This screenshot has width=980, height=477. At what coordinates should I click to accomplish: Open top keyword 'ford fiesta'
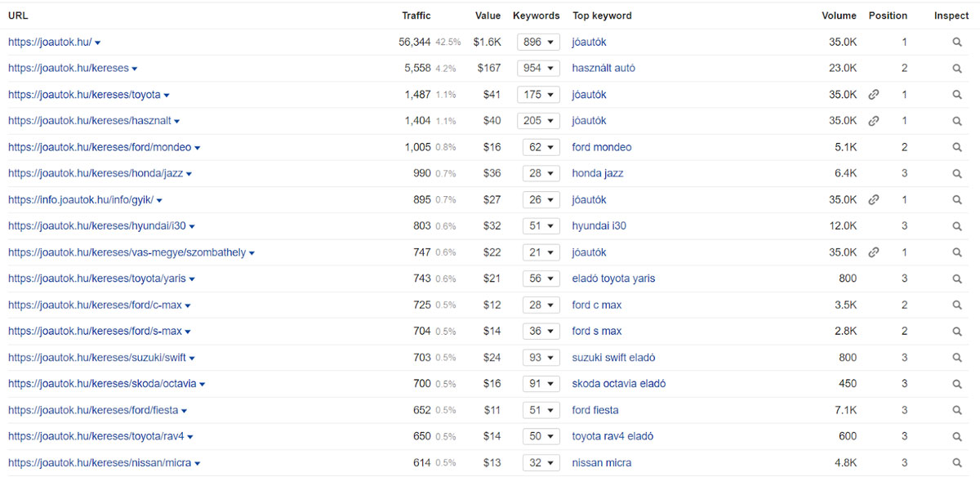(595, 410)
